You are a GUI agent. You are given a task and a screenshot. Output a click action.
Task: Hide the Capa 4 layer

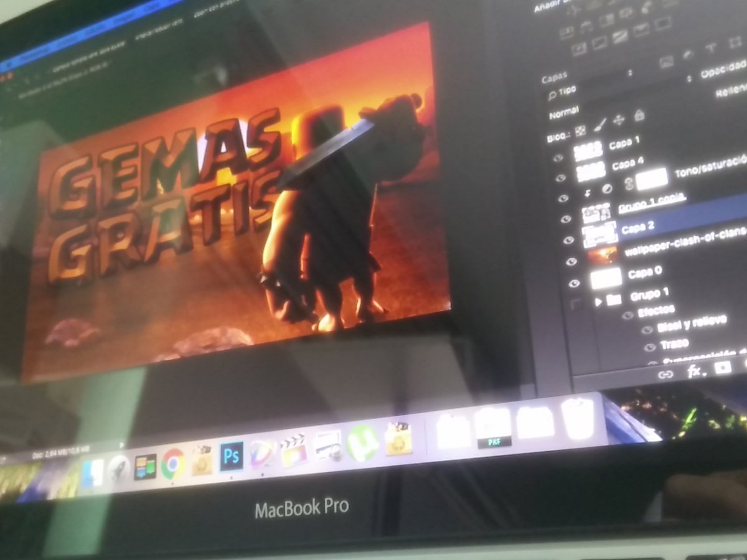560,178
